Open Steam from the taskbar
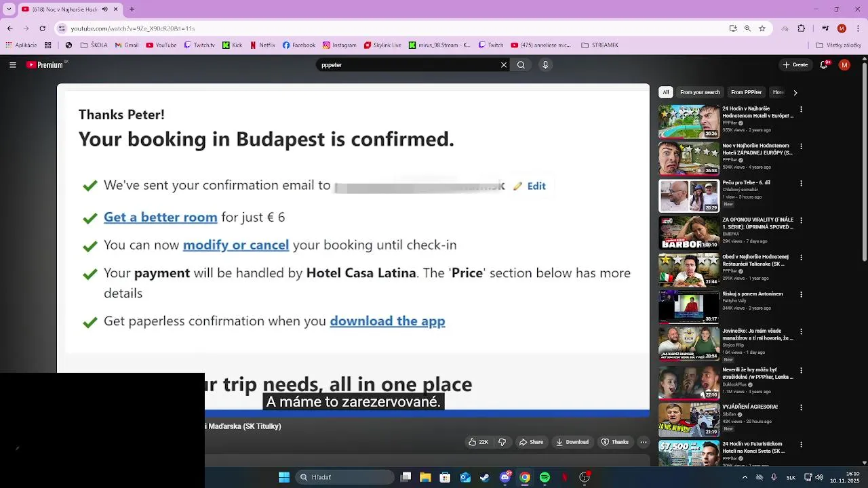 [x=485, y=477]
